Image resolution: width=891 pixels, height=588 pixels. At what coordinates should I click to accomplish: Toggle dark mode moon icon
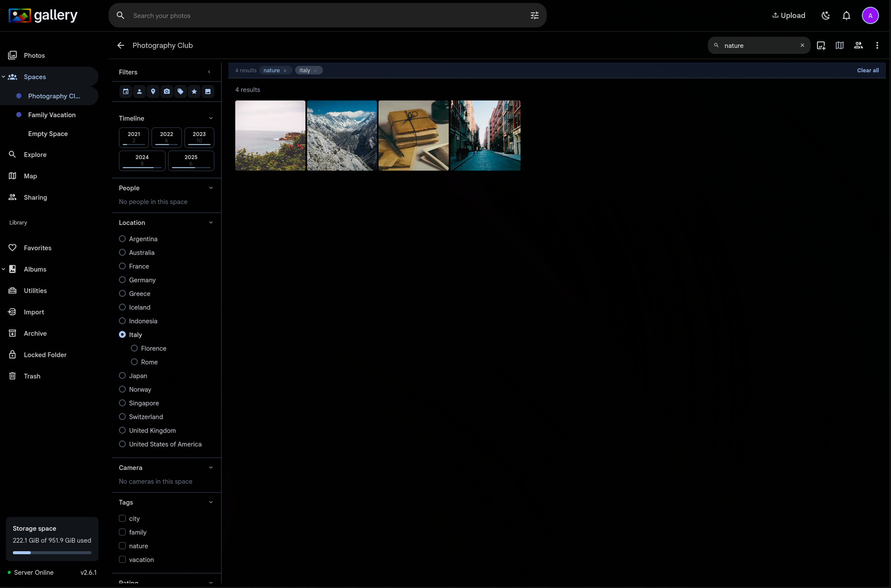point(825,16)
